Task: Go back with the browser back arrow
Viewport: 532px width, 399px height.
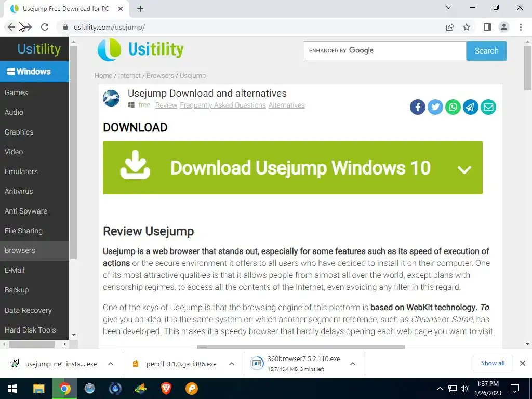Action: click(11, 27)
